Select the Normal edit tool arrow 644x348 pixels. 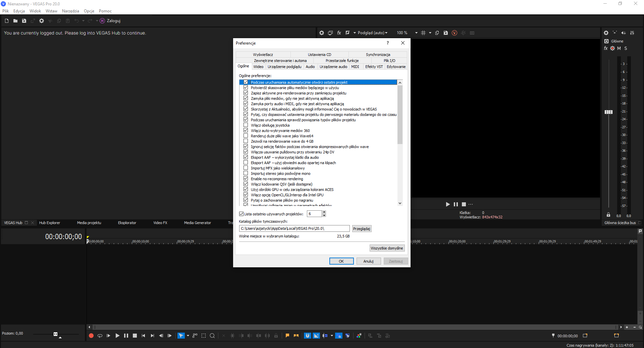point(181,336)
